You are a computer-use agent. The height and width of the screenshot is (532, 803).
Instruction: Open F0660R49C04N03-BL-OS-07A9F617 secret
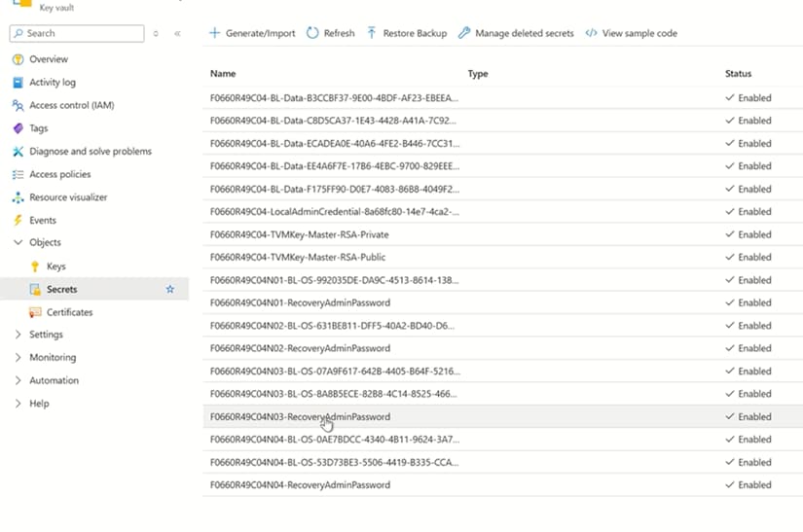(x=335, y=372)
